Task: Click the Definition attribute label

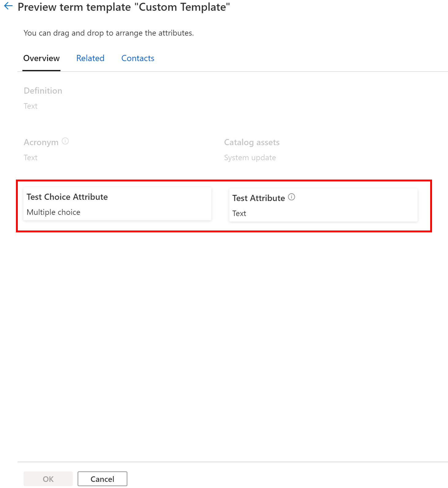Action: tap(43, 91)
